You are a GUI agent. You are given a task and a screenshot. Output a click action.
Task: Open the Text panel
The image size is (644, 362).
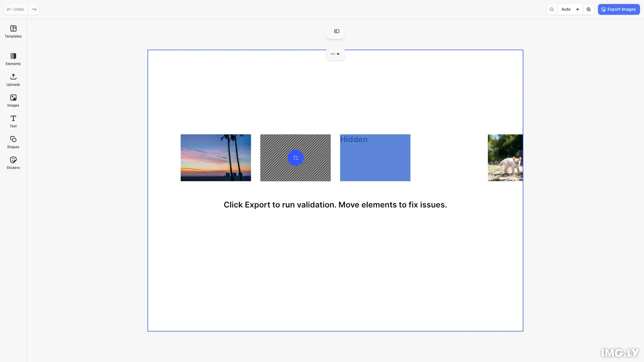click(13, 121)
